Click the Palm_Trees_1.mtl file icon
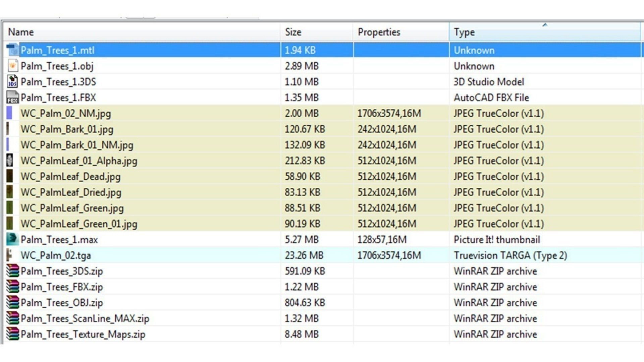 click(x=12, y=50)
